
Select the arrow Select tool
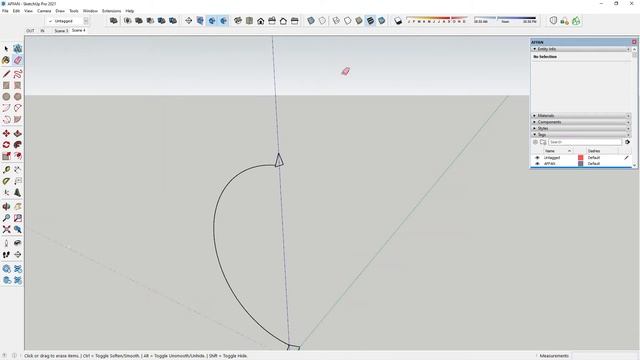[6, 49]
